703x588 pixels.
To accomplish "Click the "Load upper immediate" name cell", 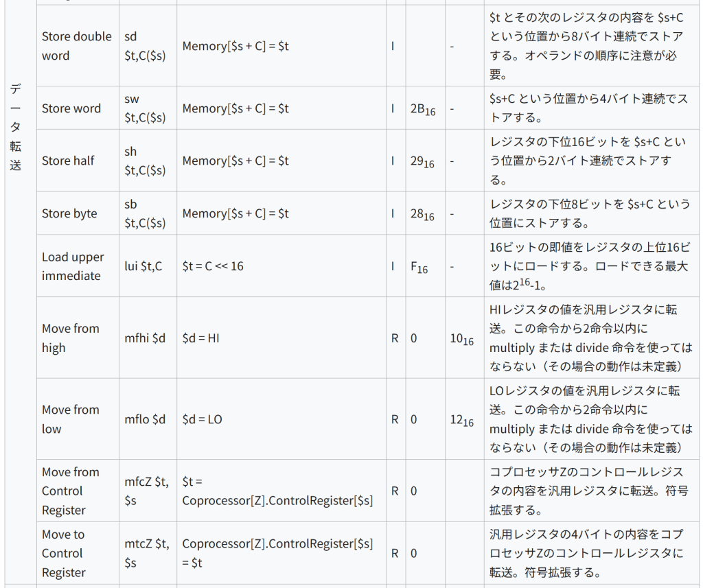I will [x=73, y=266].
